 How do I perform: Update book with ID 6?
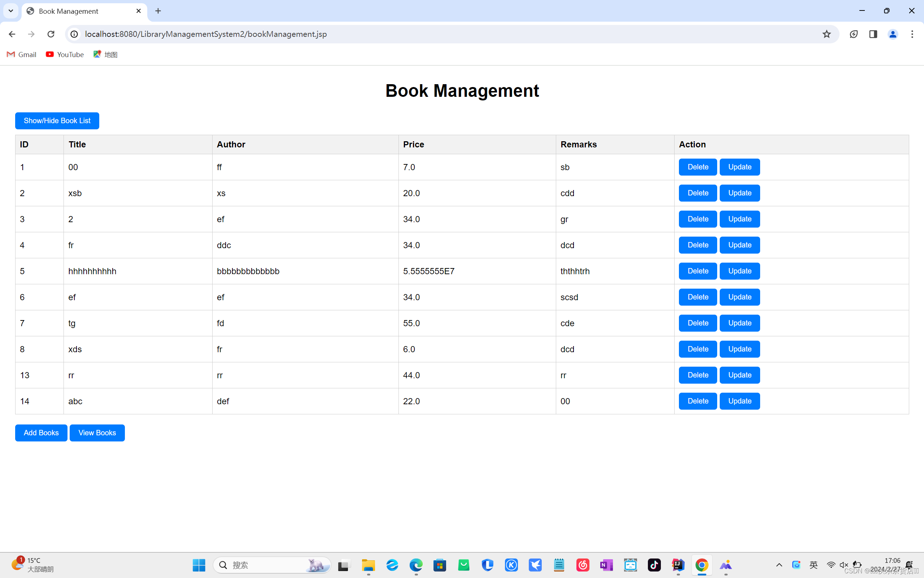click(x=740, y=297)
